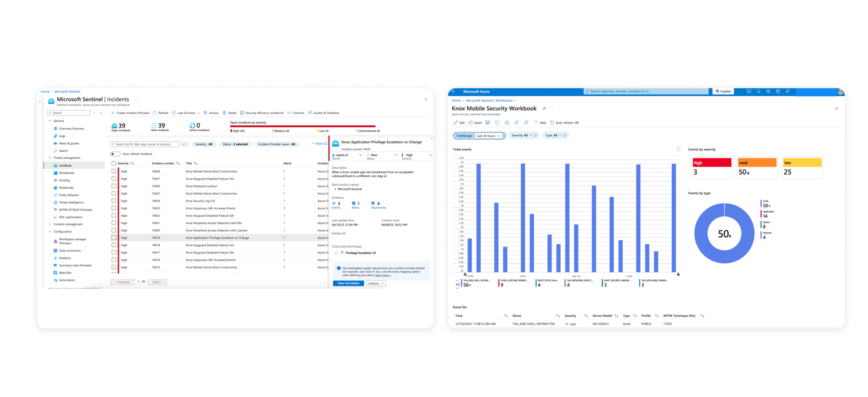Screen dimensions: 868x397
Task: Click Create incident (Preview)
Action: click(130, 113)
